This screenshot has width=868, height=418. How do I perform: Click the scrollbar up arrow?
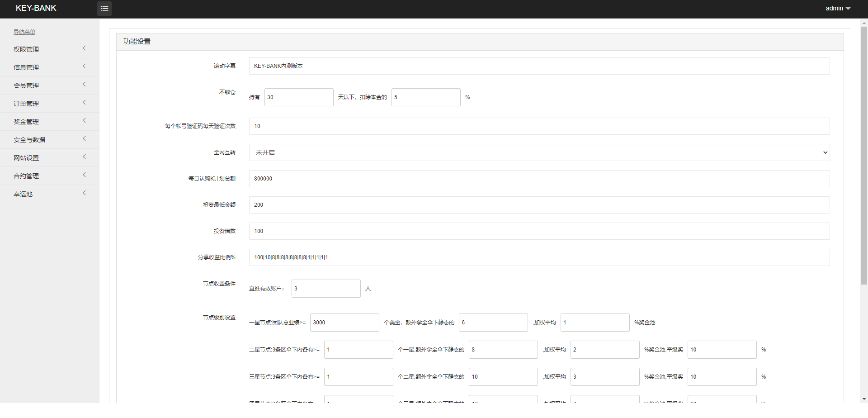coord(864,22)
